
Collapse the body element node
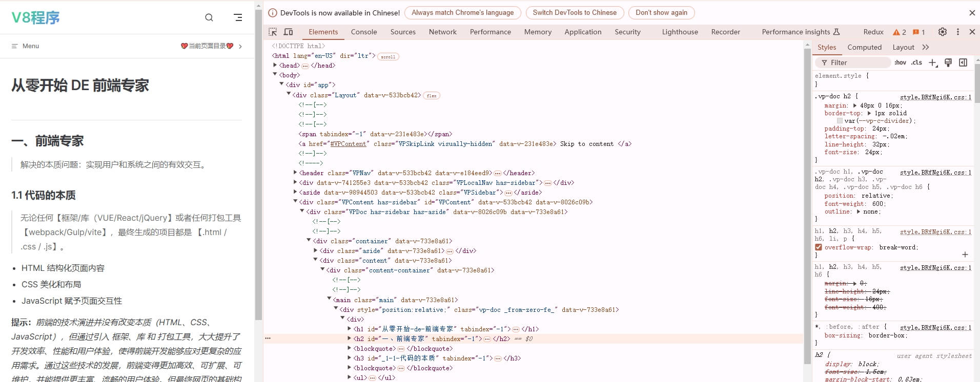[275, 75]
